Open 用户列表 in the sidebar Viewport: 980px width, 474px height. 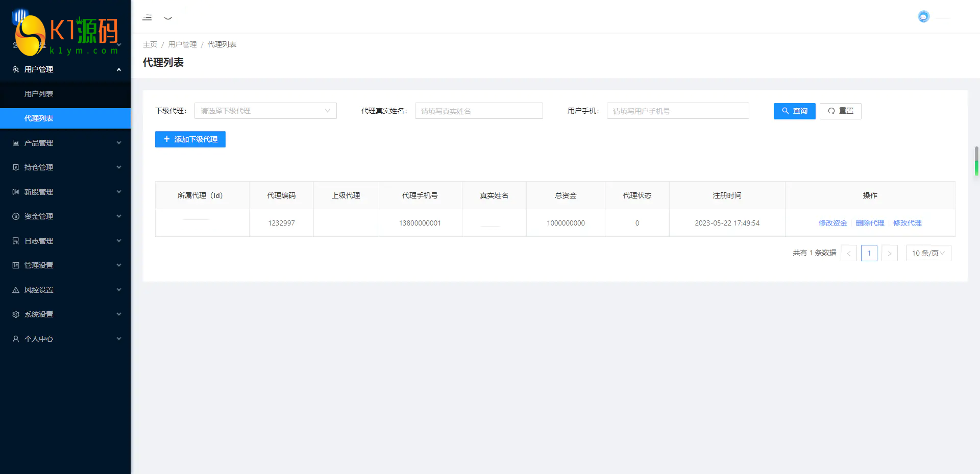[x=39, y=94]
